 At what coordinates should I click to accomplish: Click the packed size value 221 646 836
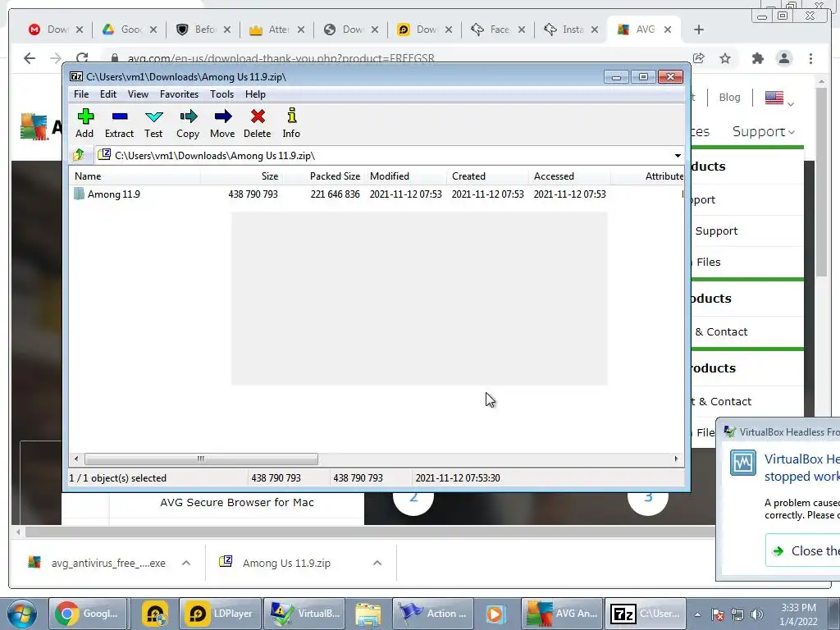pos(335,194)
